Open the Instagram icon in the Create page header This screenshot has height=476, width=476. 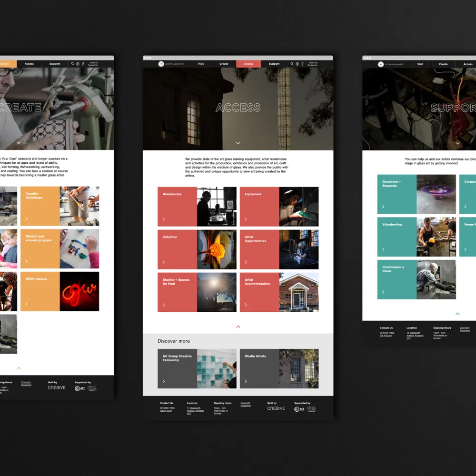[78, 64]
